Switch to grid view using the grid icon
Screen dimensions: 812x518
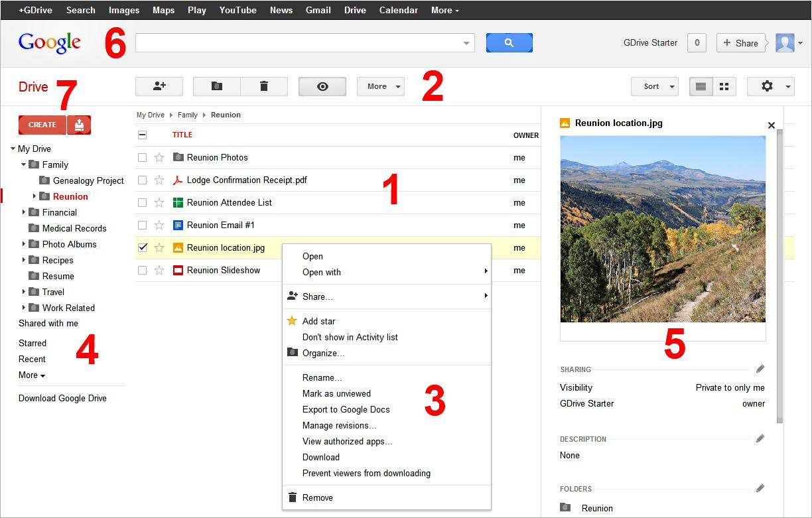click(723, 86)
